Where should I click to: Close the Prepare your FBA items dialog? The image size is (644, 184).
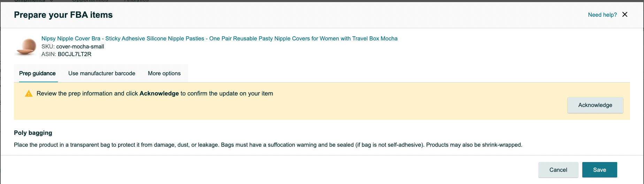coord(625,14)
